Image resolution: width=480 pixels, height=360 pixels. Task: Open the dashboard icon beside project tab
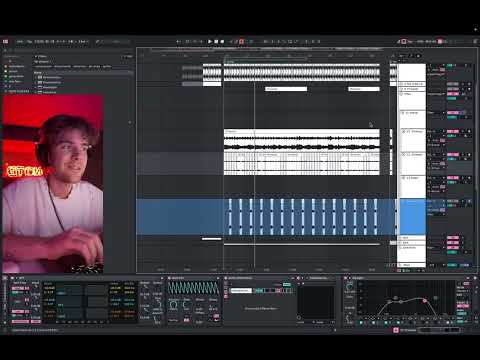(6, 42)
